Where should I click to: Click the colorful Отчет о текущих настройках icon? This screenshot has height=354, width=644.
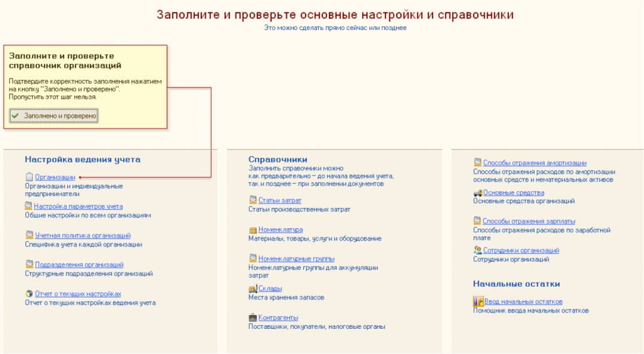[29, 294]
